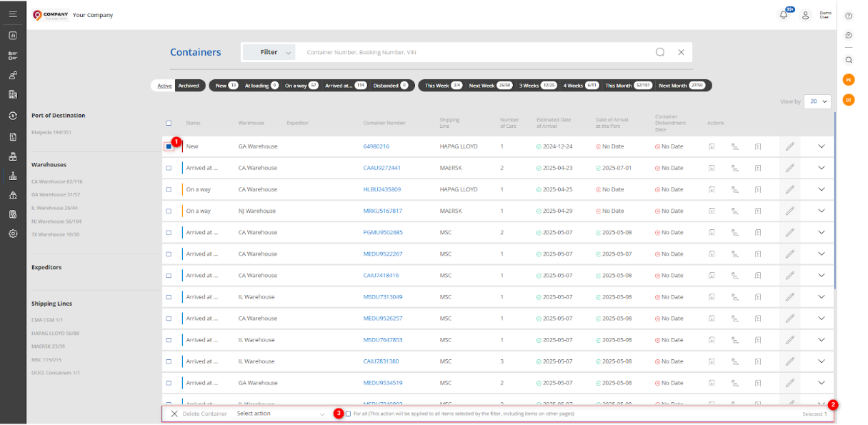The width and height of the screenshot is (868, 425).
Task: Open the circular dollar payments icon in sidebar
Action: pyautogui.click(x=13, y=116)
